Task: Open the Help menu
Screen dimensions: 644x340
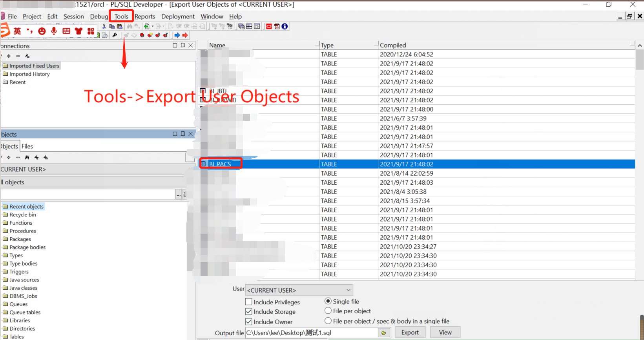Action: coord(235,16)
